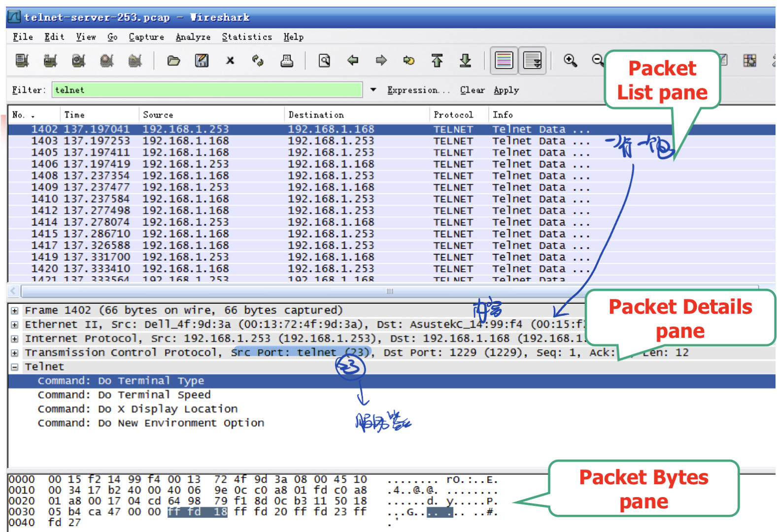777x532 pixels.
Task: Apply the display filter
Action: pos(506,90)
